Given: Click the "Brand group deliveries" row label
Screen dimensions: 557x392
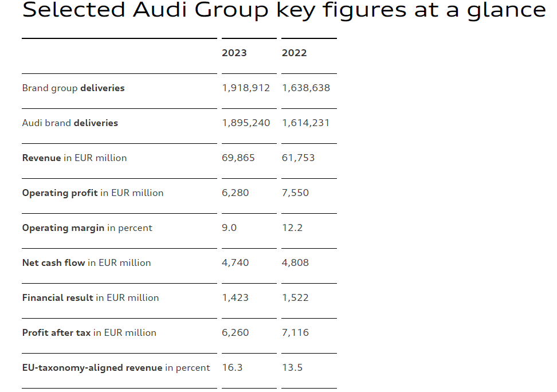Looking at the screenshot, I should click(73, 88).
